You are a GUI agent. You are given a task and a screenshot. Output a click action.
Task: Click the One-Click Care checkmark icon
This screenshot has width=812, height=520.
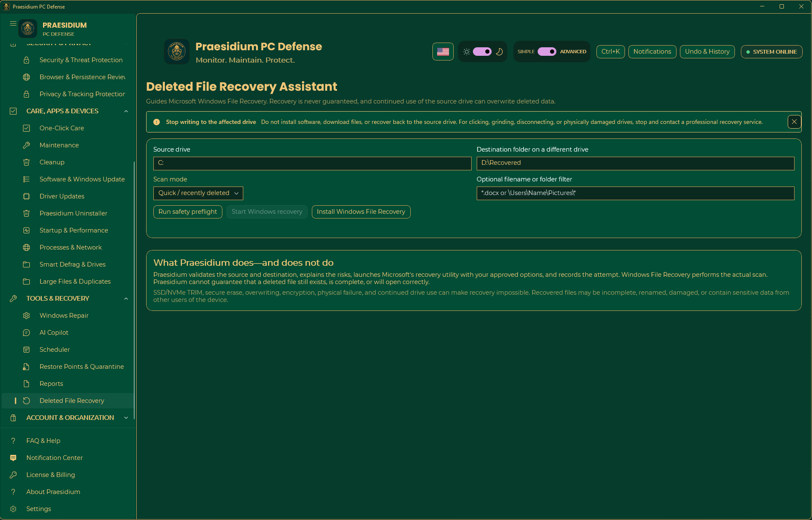[x=26, y=128]
